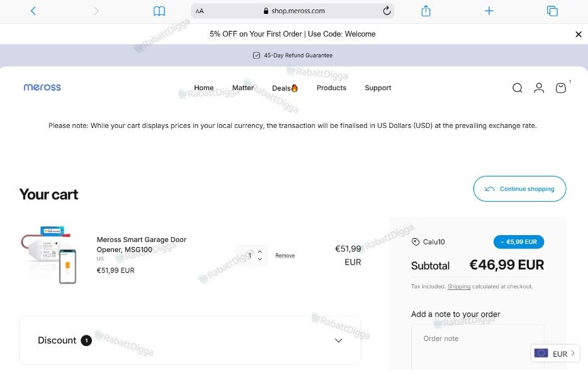The height and width of the screenshot is (370, 588).
Task: Click the €46,99 EUR subtotal amount
Action: [507, 265]
